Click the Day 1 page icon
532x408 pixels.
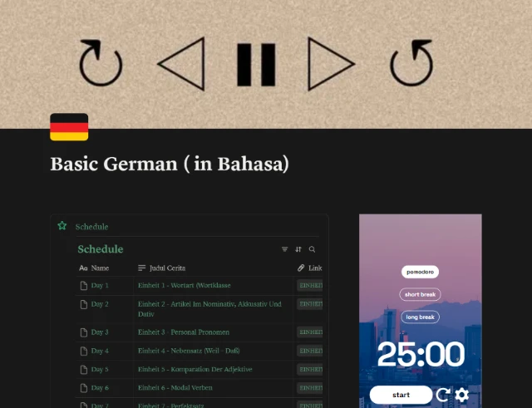click(x=83, y=286)
